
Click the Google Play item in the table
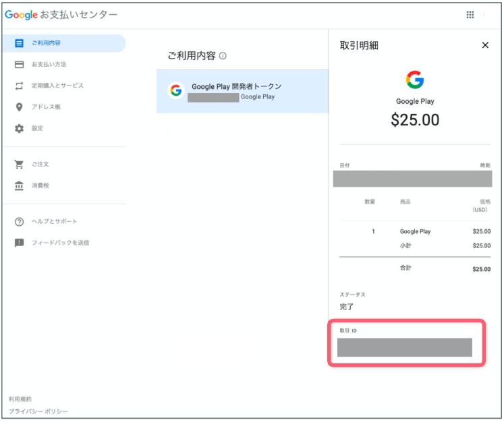415,231
